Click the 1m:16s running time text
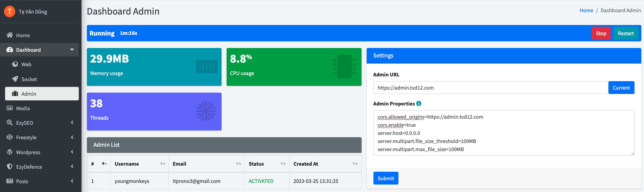 [x=129, y=33]
